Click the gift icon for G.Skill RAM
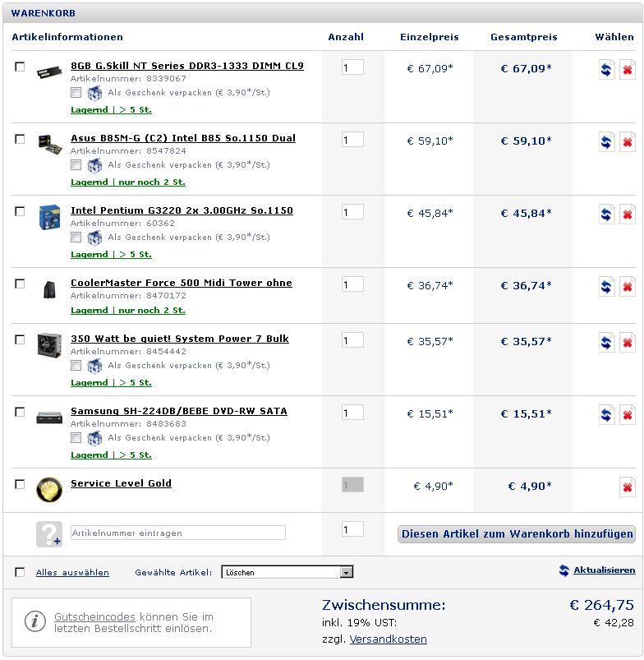644x660 pixels. pyautogui.click(x=94, y=93)
